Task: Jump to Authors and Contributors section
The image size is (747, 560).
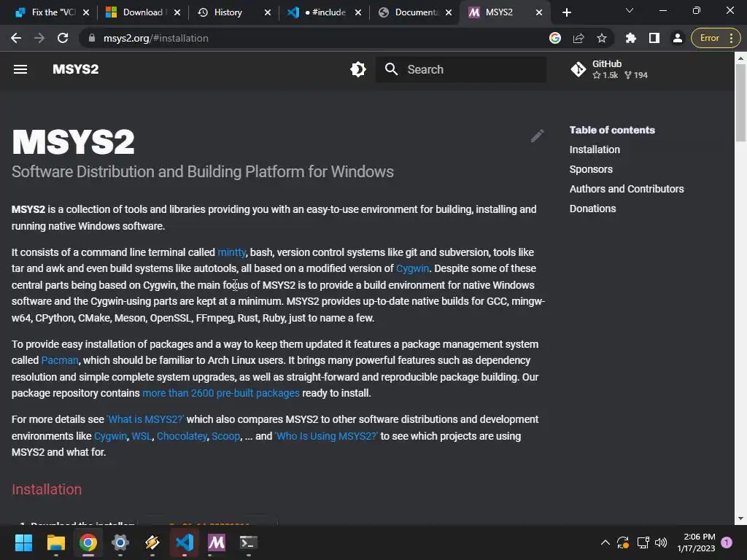Action: (x=627, y=189)
